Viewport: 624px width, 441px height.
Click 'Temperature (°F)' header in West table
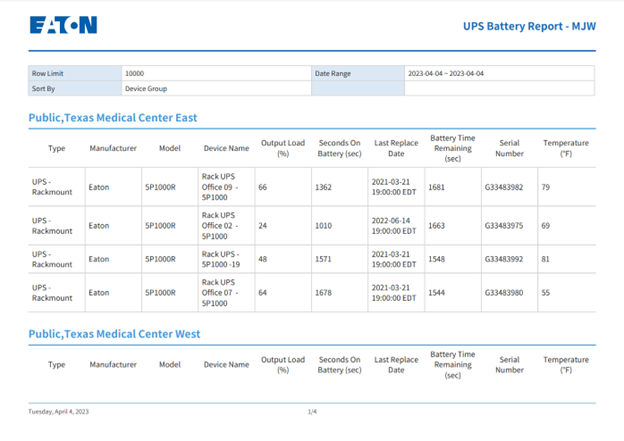(566, 365)
